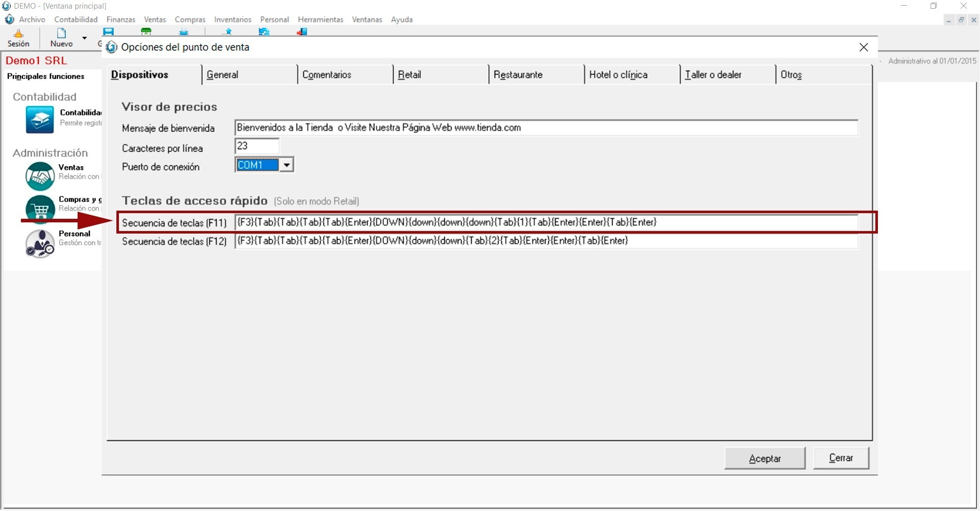Image resolution: width=980 pixels, height=511 pixels.
Task: Open the Puerto de conexión COM1 dropdown
Action: click(287, 165)
